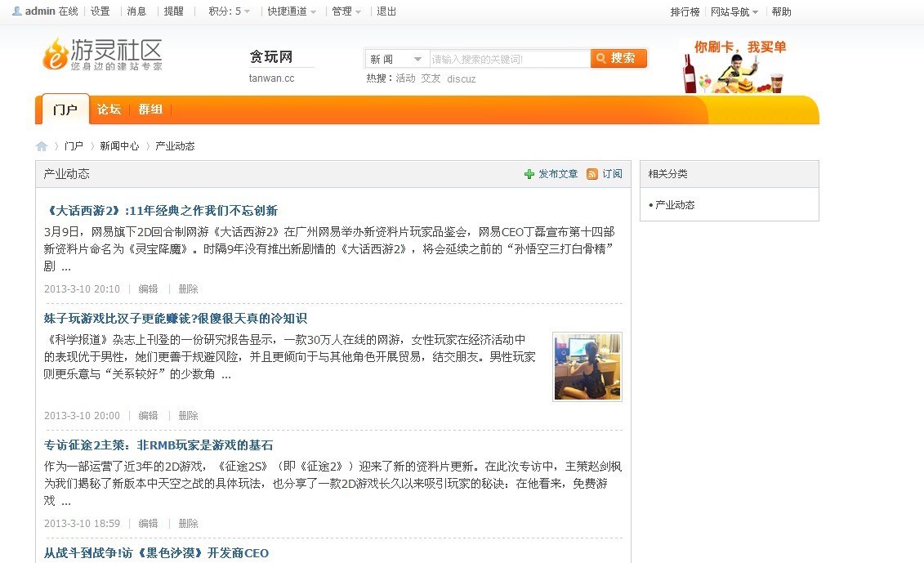Click 删除 for the 妹子玩游戏 article

pyautogui.click(x=188, y=416)
